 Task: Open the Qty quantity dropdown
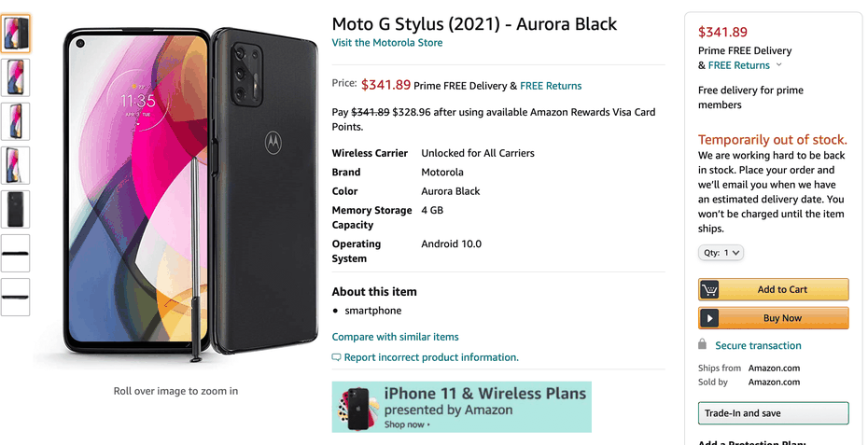[721, 253]
